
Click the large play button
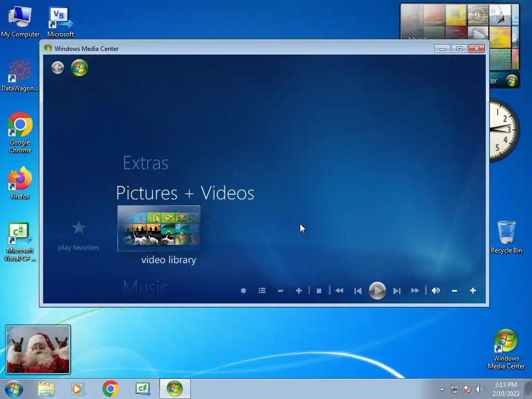click(377, 290)
